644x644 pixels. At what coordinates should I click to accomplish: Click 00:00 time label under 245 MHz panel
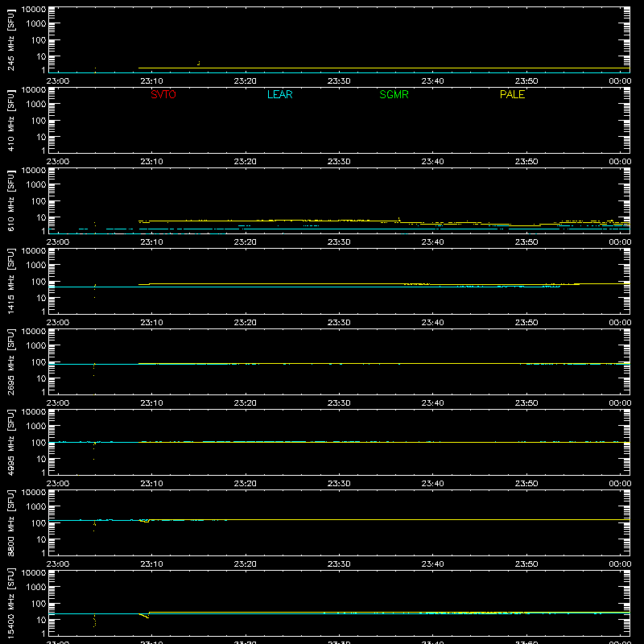(x=620, y=81)
